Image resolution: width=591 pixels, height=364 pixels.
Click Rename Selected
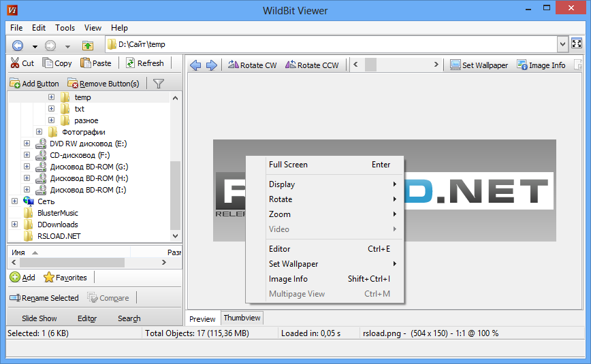click(44, 298)
